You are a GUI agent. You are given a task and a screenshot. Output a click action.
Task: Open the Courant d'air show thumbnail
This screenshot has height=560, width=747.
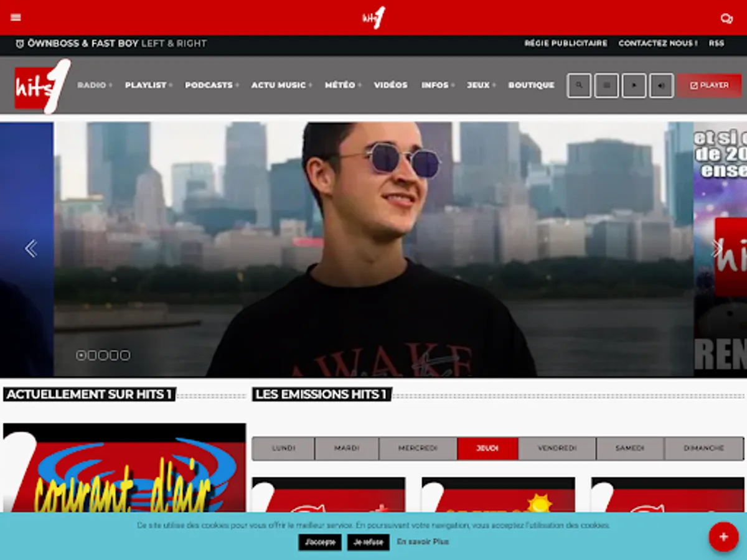125,468
